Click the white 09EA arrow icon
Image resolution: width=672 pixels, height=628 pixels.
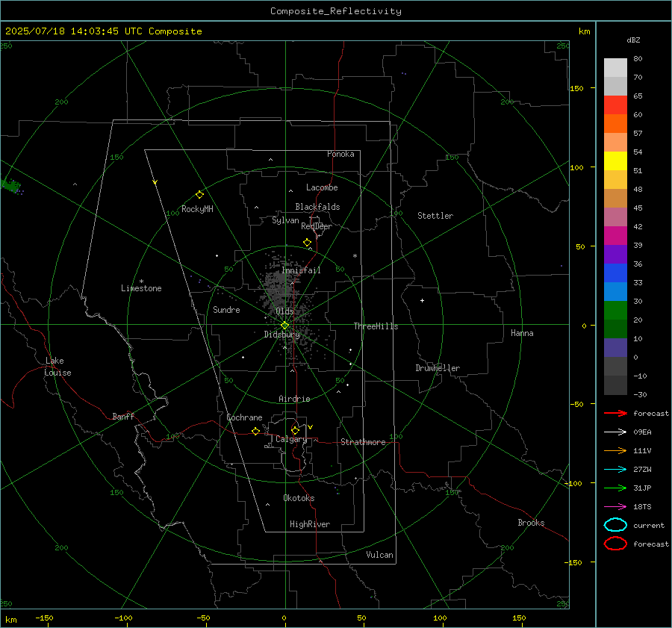click(x=615, y=432)
